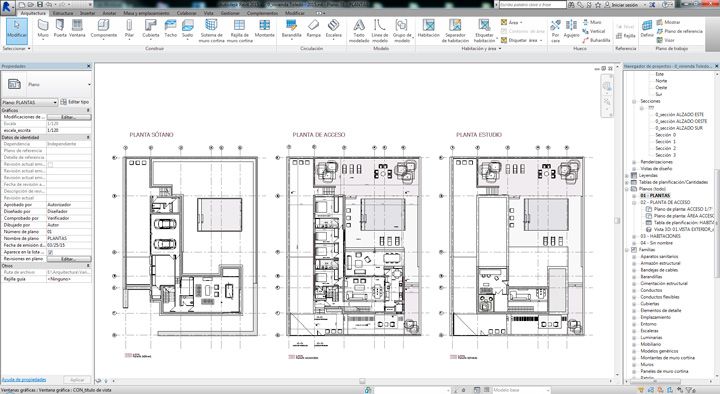Viewport: 720px width, 394px height.
Task: Toggle the Aparece en la lista checkbox
Action: click(x=50, y=252)
